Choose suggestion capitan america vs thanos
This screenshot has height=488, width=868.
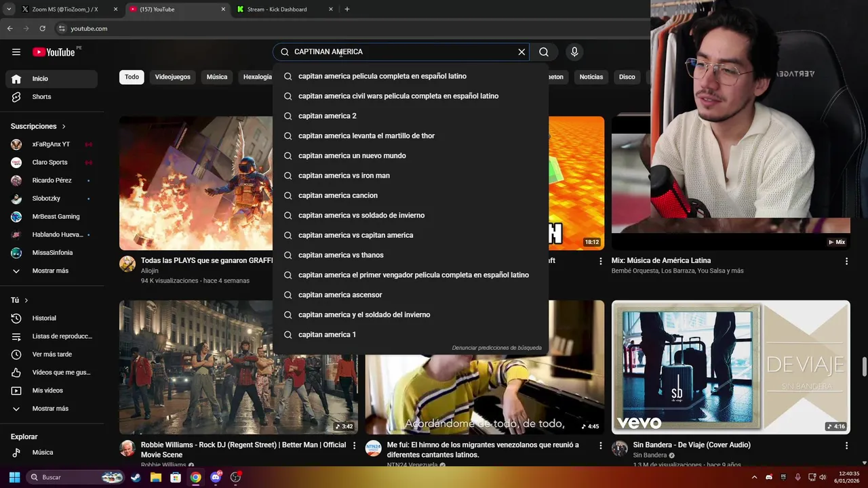410,255
